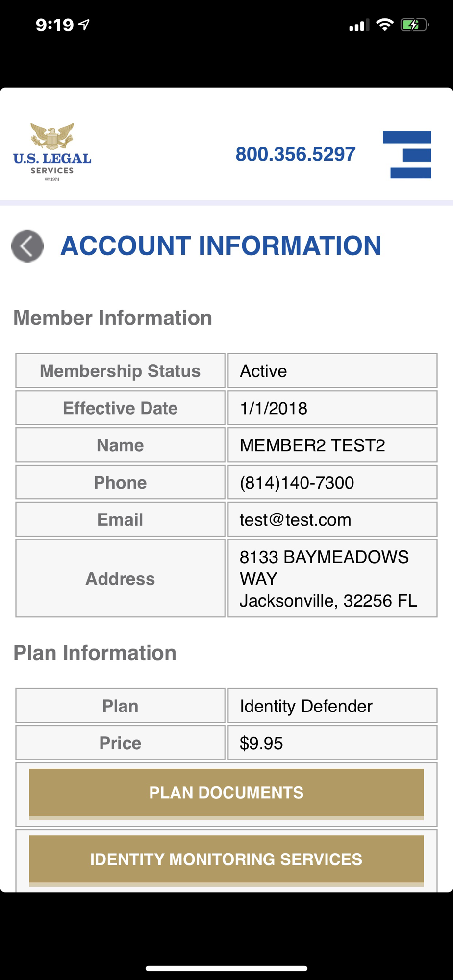Tap the MEMBER2 TEST2 name cell
The height and width of the screenshot is (980, 453).
[332, 445]
